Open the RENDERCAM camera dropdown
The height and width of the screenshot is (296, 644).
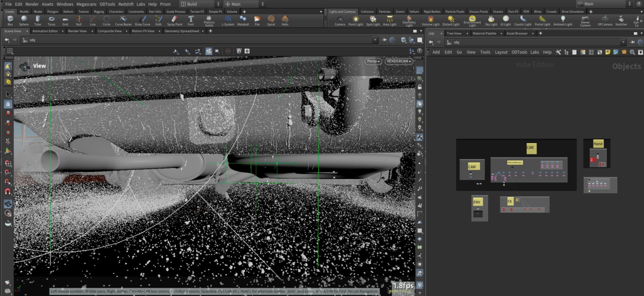click(399, 61)
